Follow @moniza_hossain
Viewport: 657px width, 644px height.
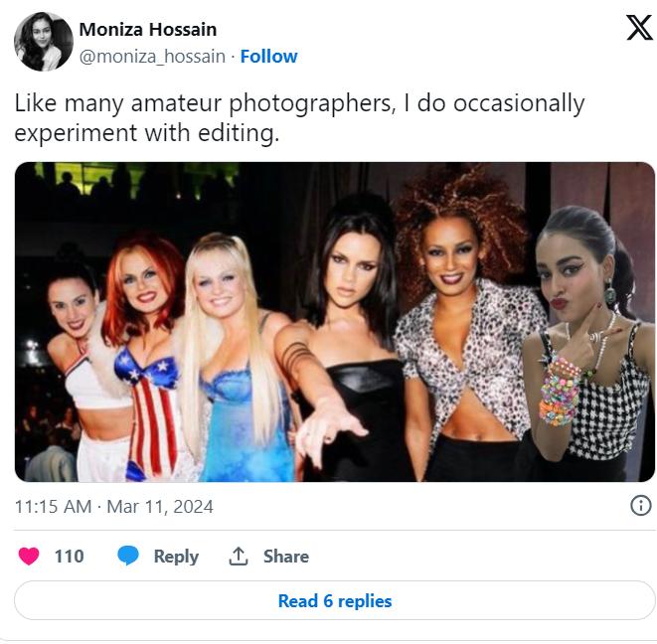tap(268, 56)
